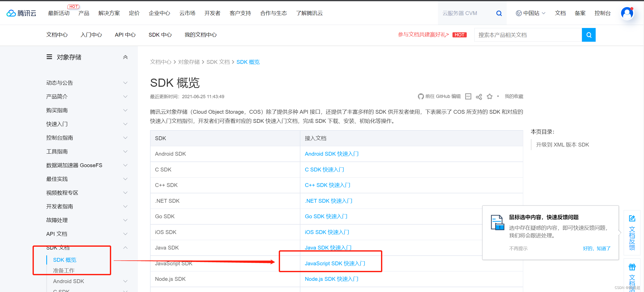The width and height of the screenshot is (644, 292).
Task: Open the user avatar profile icon
Action: click(627, 13)
